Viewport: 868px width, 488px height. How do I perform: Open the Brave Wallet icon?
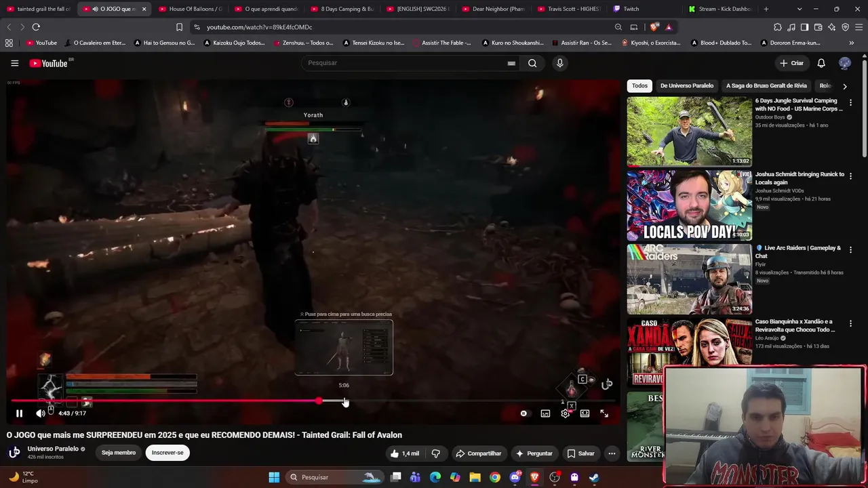point(818,27)
